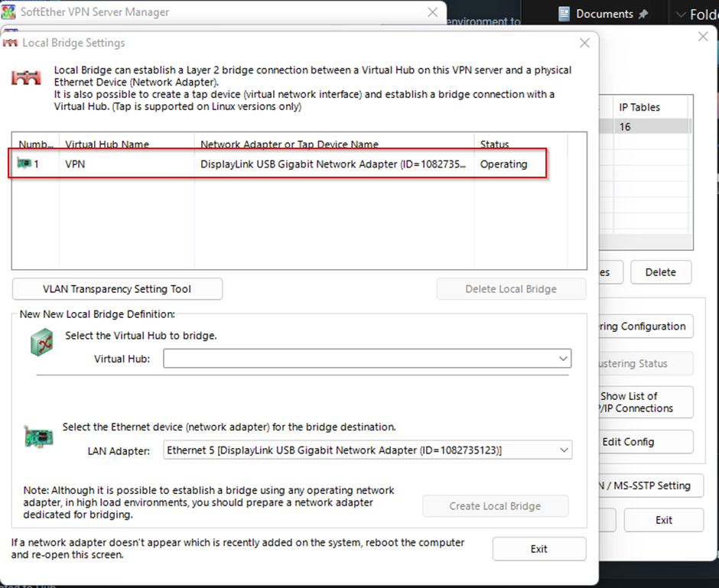This screenshot has height=588, width=719.
Task: Click Exit in the background Server Manager window
Action: click(x=663, y=520)
